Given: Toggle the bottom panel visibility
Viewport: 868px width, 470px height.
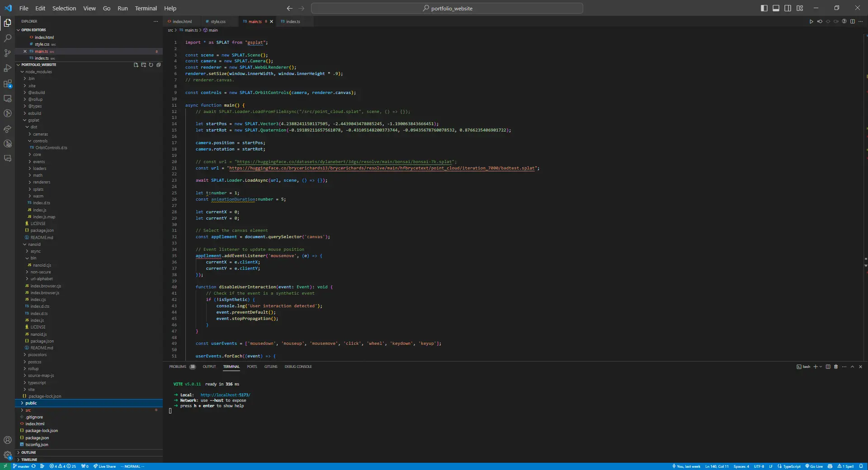Looking at the screenshot, I should pyautogui.click(x=776, y=8).
